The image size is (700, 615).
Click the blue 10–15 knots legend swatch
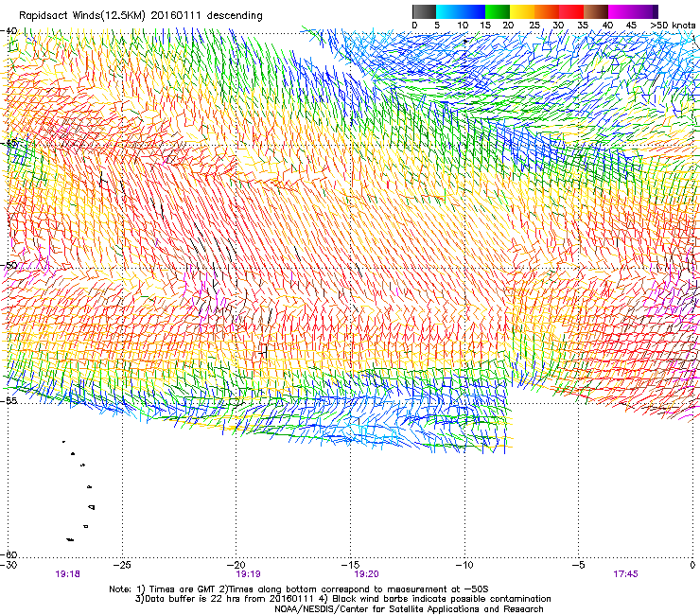coord(473,11)
